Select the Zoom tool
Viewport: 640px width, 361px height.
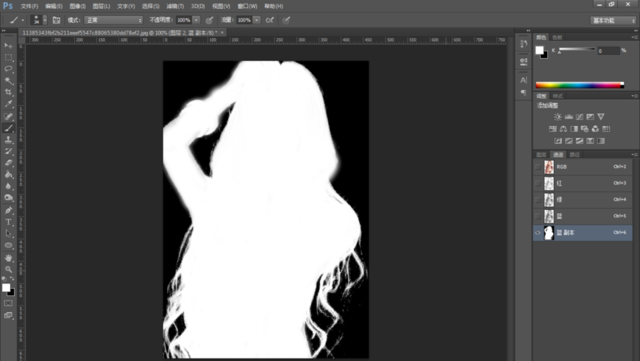(8, 270)
